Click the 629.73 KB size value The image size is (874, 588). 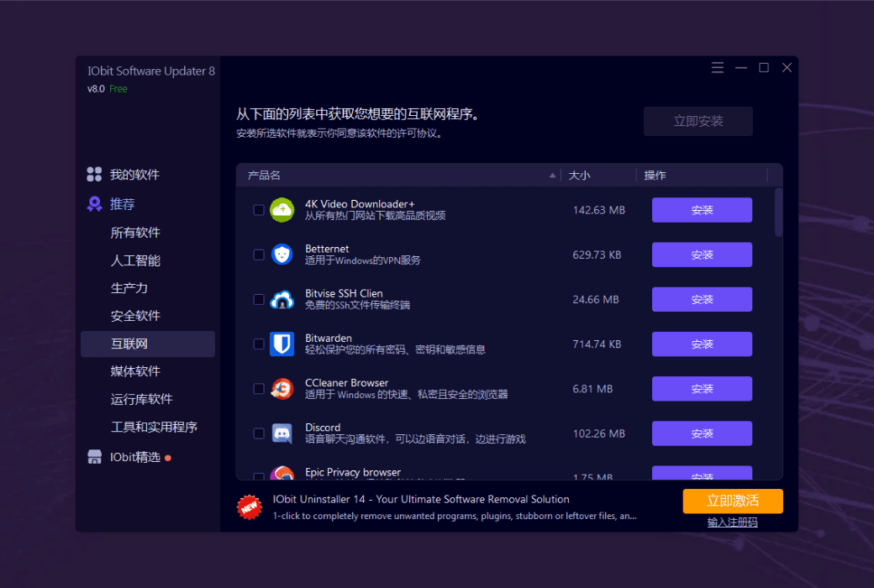597,255
